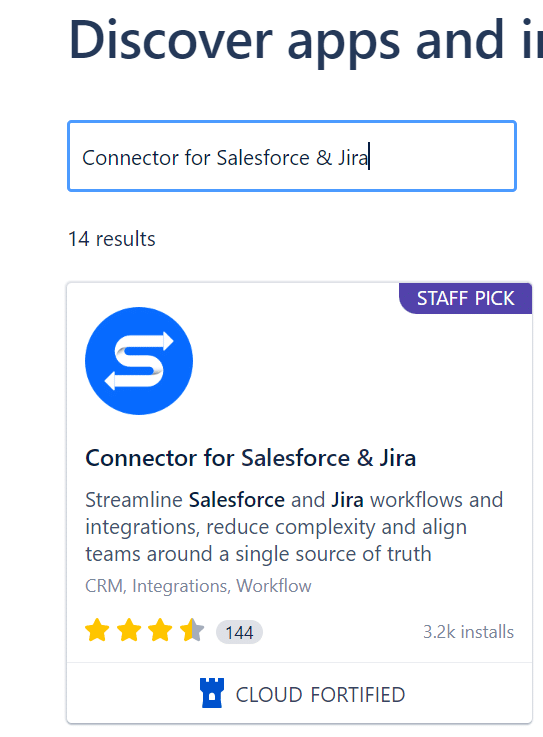Click the bold Salesforce word in description
Viewport: 543px width, 737px height.
point(237,500)
